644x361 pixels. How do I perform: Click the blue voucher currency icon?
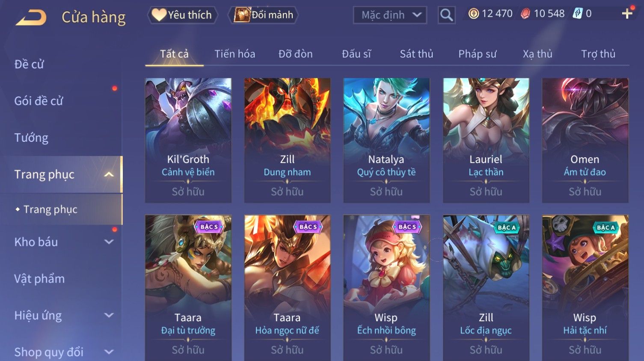(x=578, y=14)
